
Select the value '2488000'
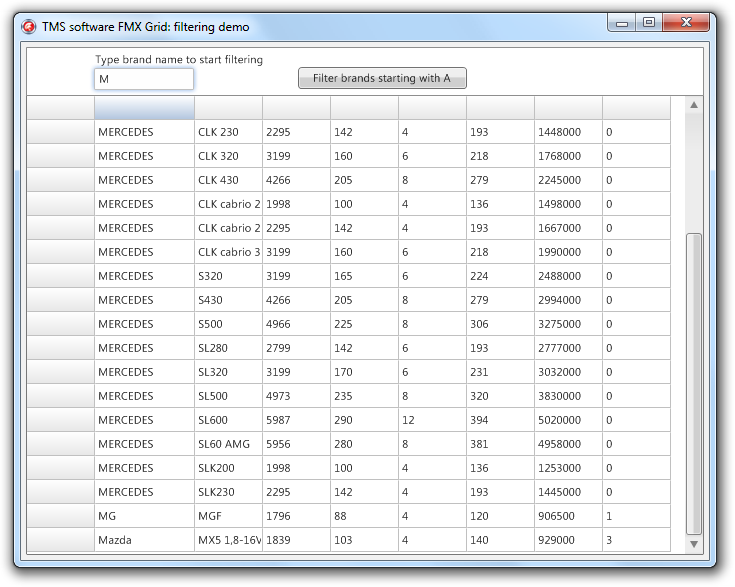(568, 276)
